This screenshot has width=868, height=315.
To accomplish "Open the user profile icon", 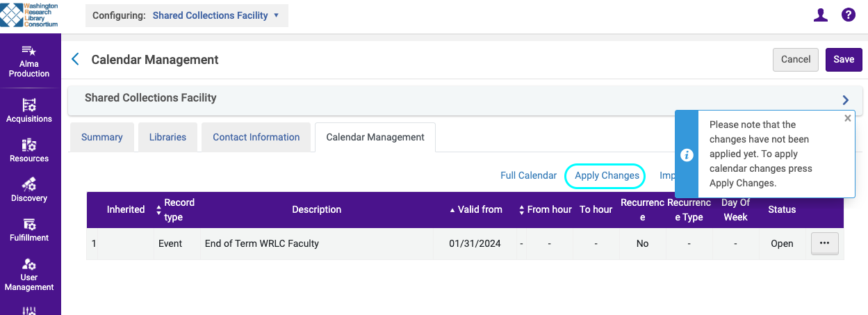I will point(820,15).
